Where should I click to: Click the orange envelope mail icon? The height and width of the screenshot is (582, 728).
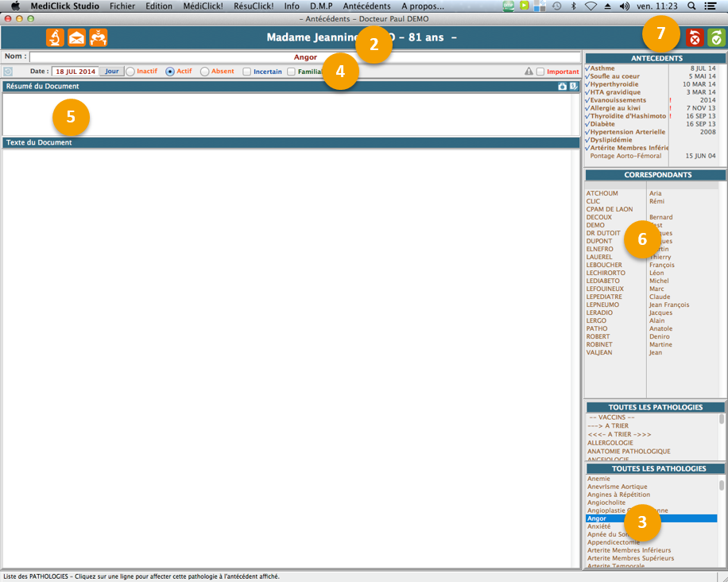[x=76, y=37]
